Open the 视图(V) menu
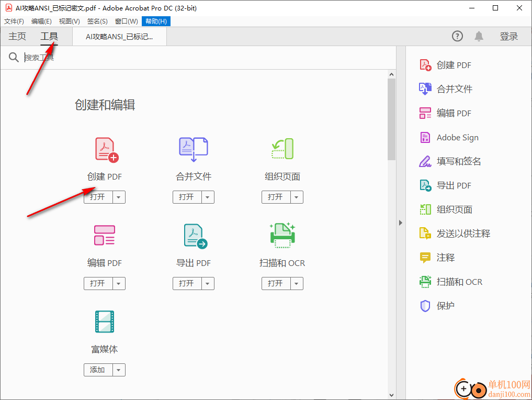 click(x=69, y=21)
